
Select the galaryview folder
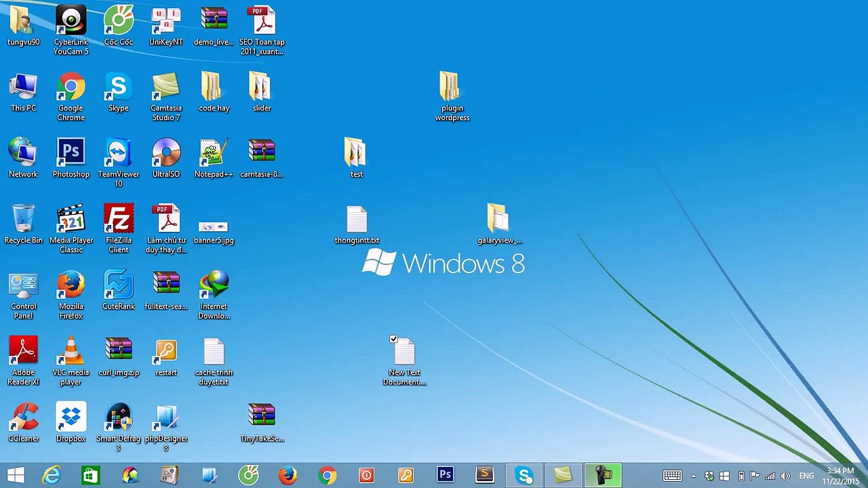click(x=500, y=224)
